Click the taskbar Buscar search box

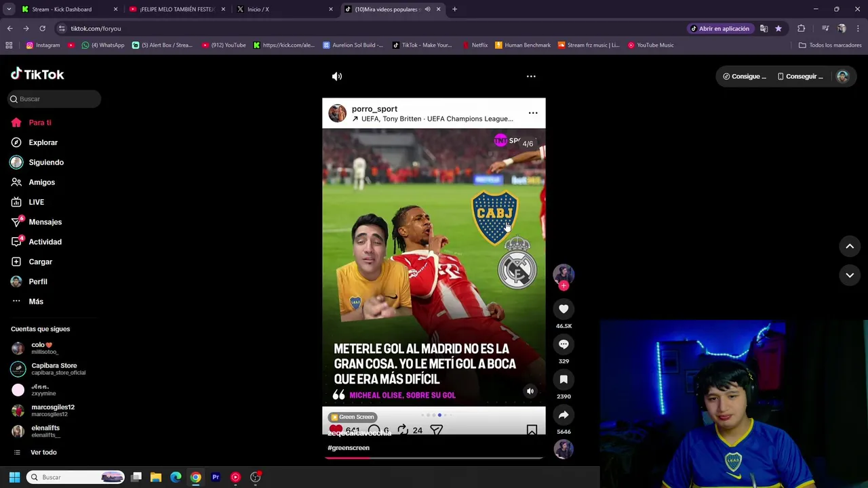(76, 477)
